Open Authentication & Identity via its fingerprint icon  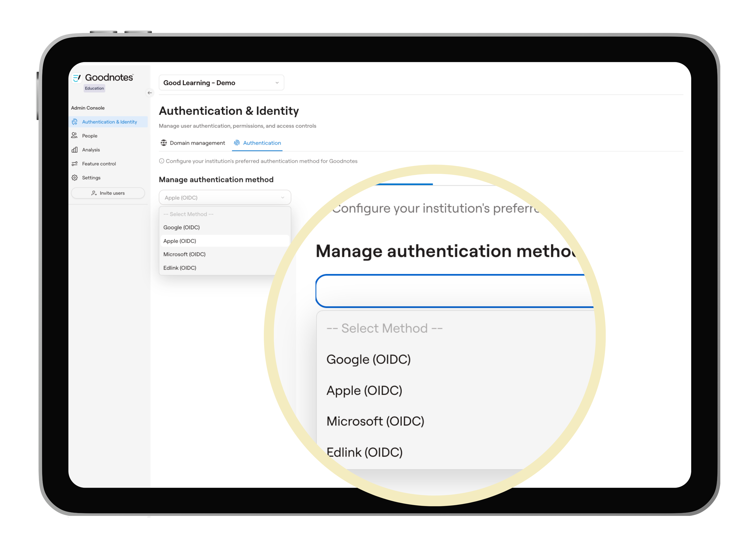point(75,122)
